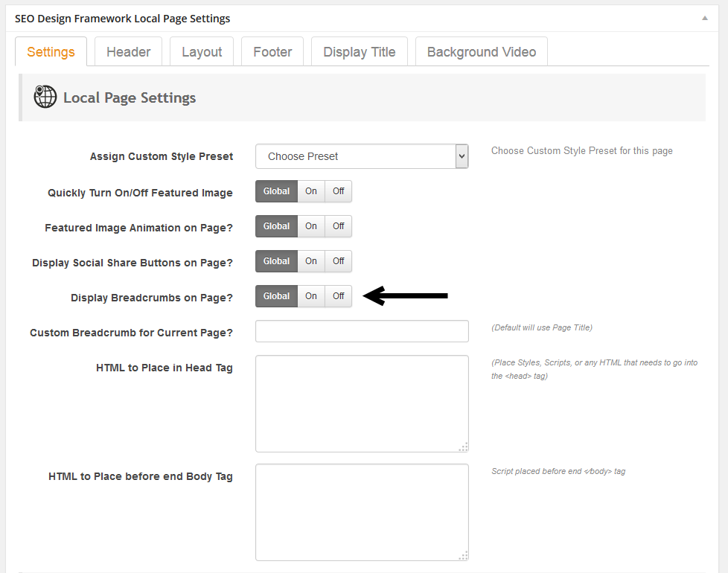Go to the Display Title tab
This screenshot has width=728, height=573.
click(360, 51)
